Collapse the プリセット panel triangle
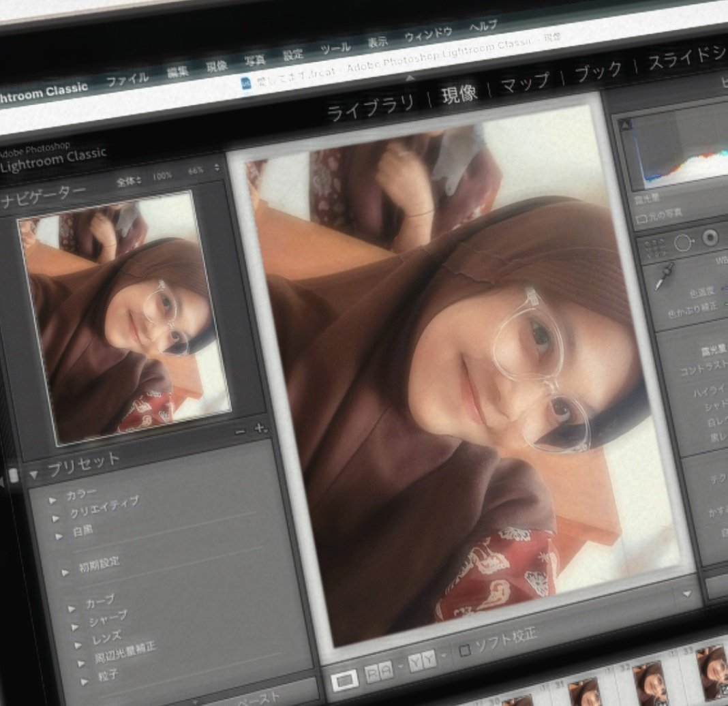 [x=33, y=475]
